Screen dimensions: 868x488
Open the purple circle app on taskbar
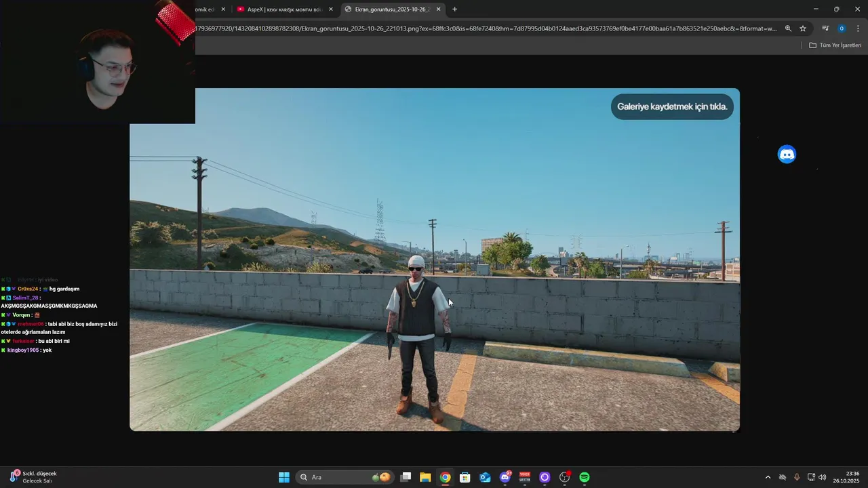545,477
